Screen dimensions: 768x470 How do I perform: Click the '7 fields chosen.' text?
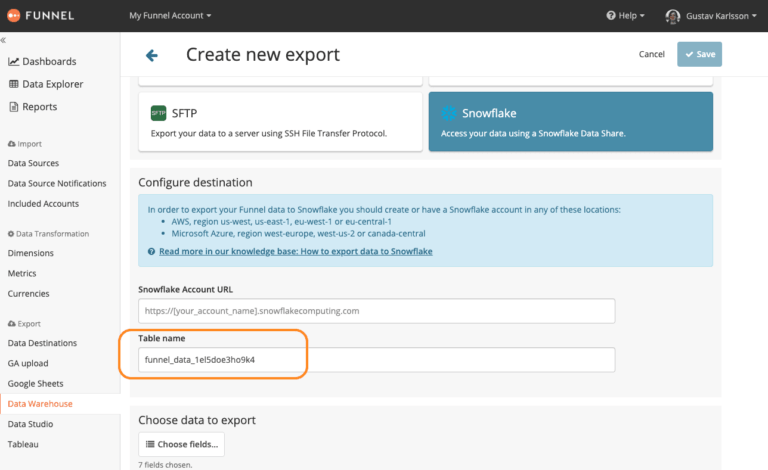click(165, 465)
